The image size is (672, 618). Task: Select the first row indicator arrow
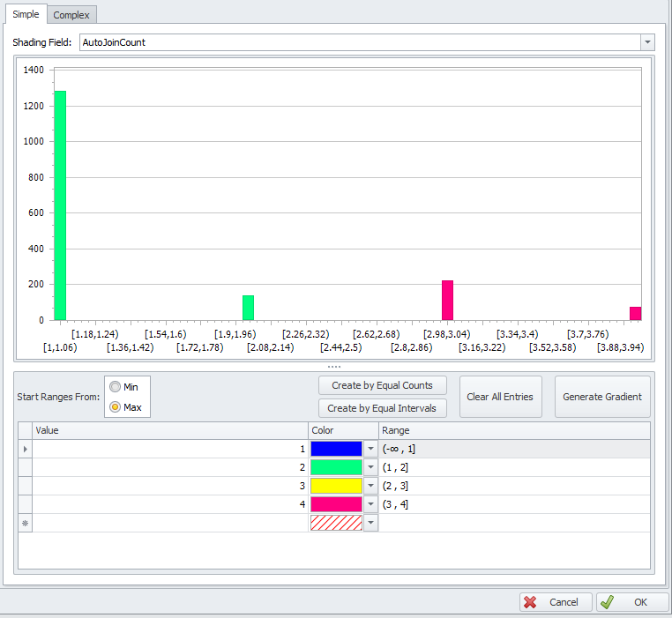click(25, 449)
